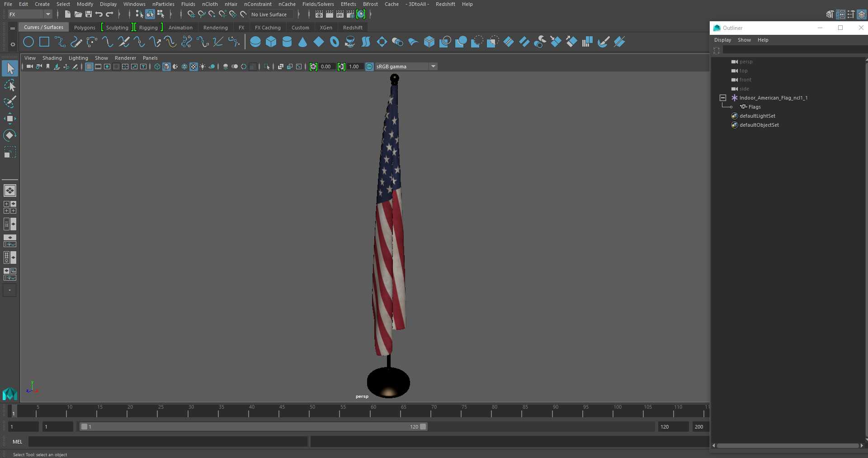Click the pencil curve tool shelf icon
Image resolution: width=868 pixels, height=458 pixels.
click(x=76, y=42)
